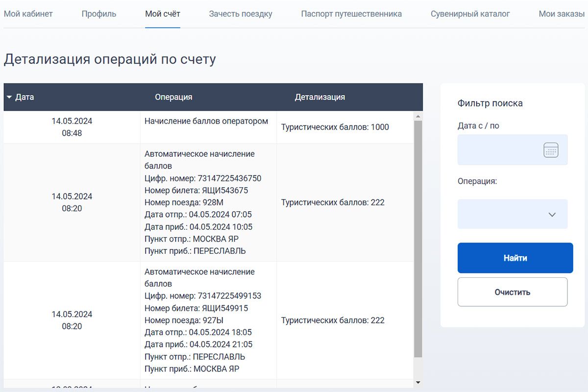Select row with ticket ЯЩИ543675
This screenshot has width=588, height=392.
[x=208, y=202]
